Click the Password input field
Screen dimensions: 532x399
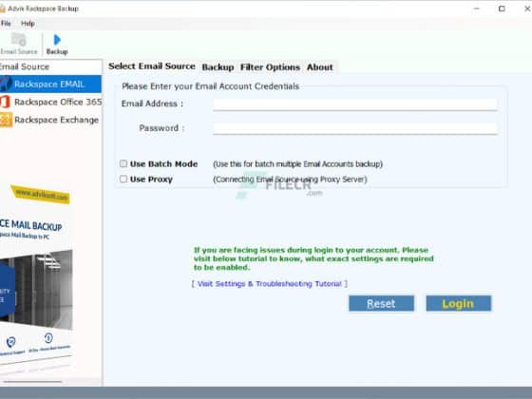tap(355, 128)
